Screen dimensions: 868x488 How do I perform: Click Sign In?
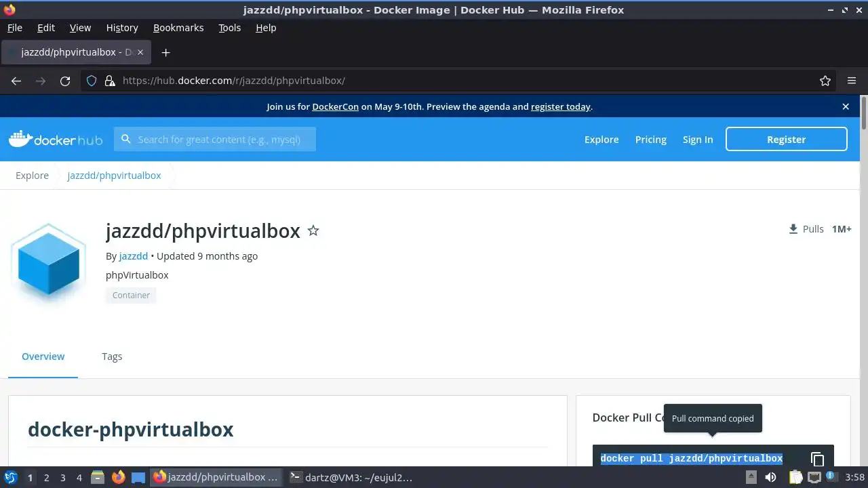[697, 140]
